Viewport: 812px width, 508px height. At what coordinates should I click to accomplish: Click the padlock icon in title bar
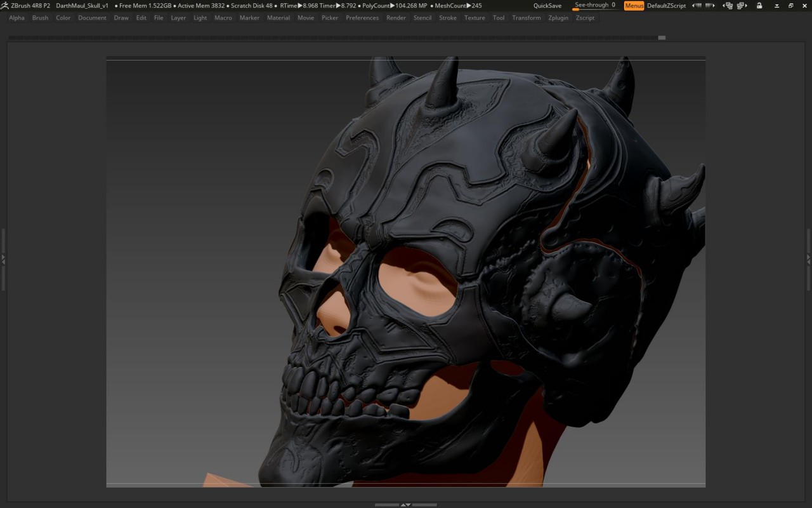[759, 6]
